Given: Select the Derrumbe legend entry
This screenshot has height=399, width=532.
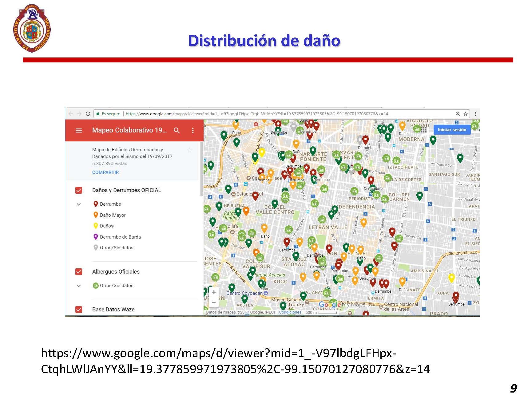Looking at the screenshot, I should tap(107, 204).
